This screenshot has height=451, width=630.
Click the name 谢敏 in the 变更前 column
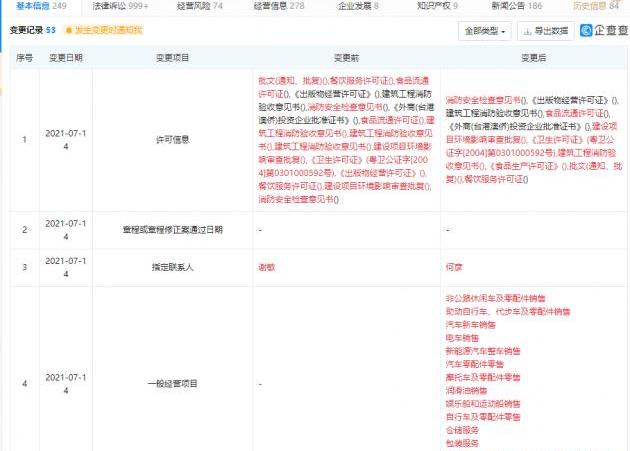click(265, 268)
